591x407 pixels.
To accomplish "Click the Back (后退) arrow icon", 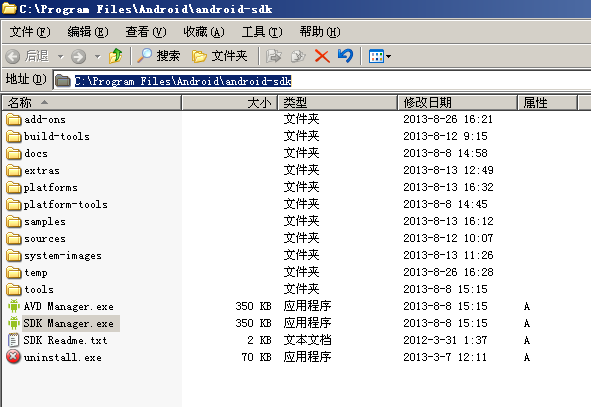I will (x=13, y=57).
